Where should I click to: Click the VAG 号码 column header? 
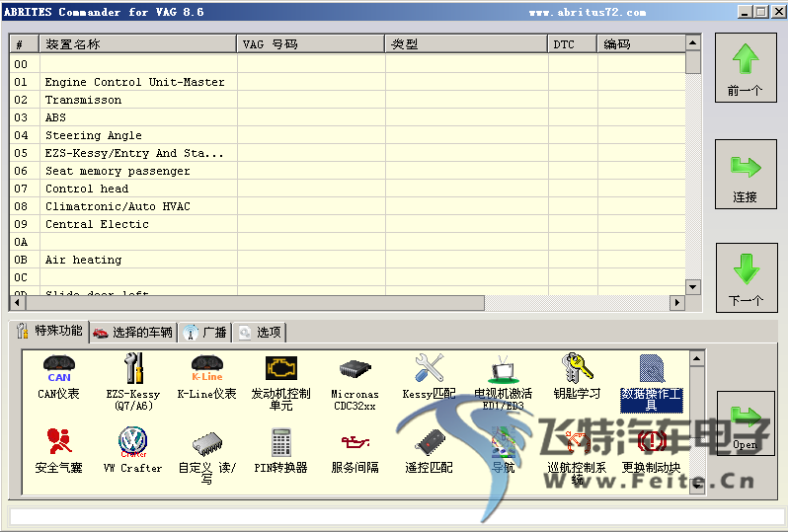[311, 44]
